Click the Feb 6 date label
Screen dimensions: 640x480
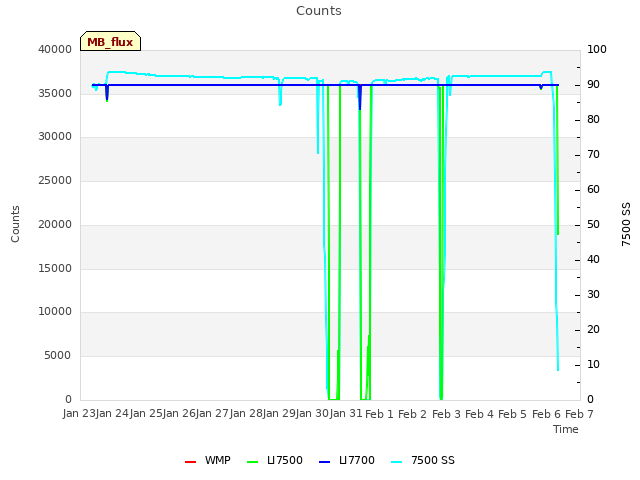(546, 414)
